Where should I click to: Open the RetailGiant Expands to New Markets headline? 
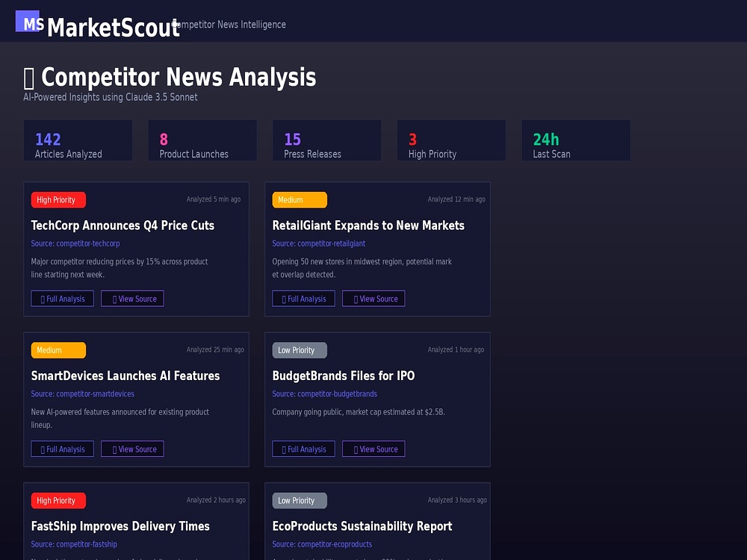(368, 225)
